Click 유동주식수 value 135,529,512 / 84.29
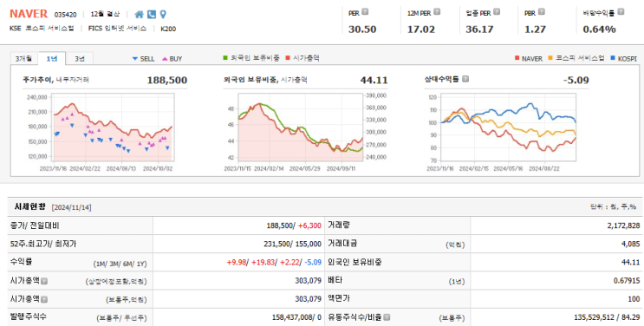 607,317
